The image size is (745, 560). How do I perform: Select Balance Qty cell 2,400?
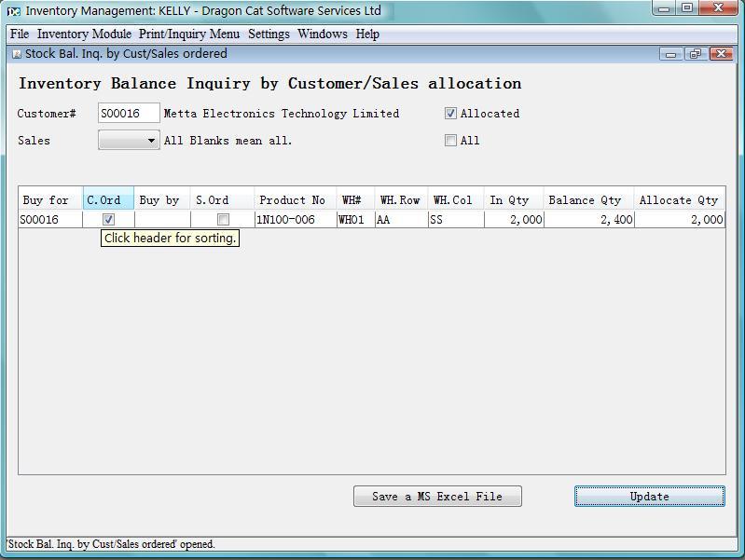(589, 220)
